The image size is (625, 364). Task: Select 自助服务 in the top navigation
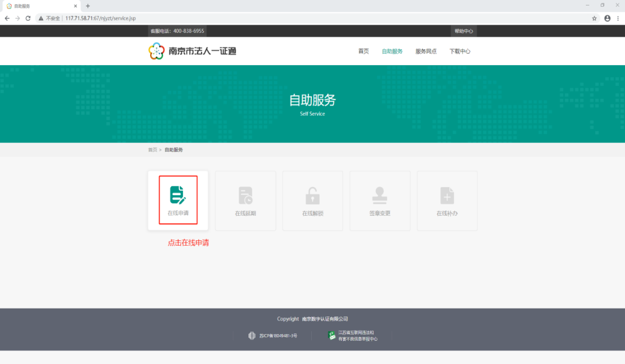(392, 51)
